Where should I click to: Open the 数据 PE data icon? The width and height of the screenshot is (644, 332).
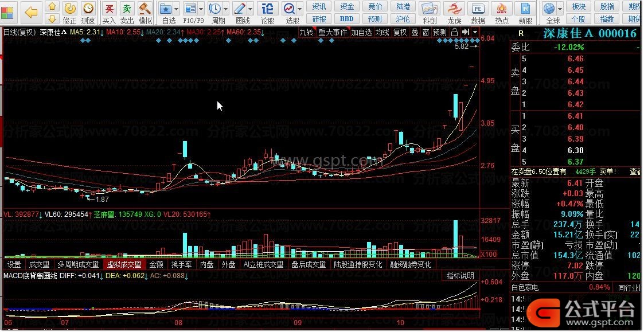coord(478,8)
